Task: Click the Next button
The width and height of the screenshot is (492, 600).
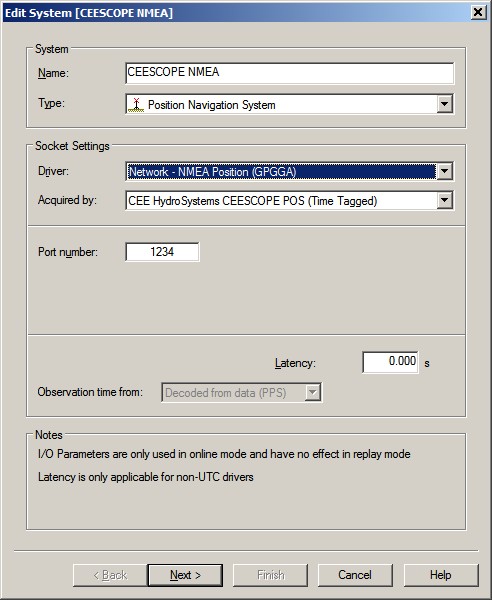Action: point(185,575)
